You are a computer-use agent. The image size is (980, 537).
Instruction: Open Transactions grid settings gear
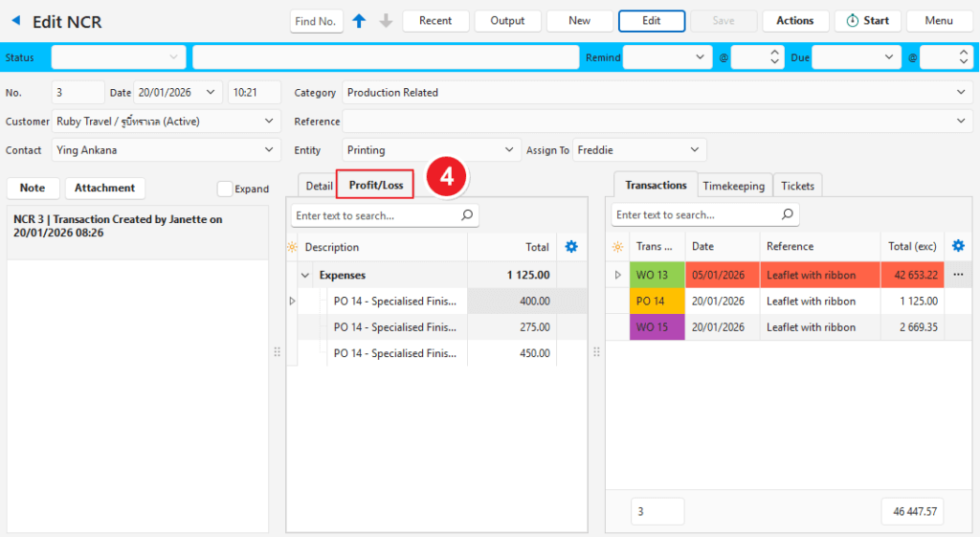click(958, 246)
